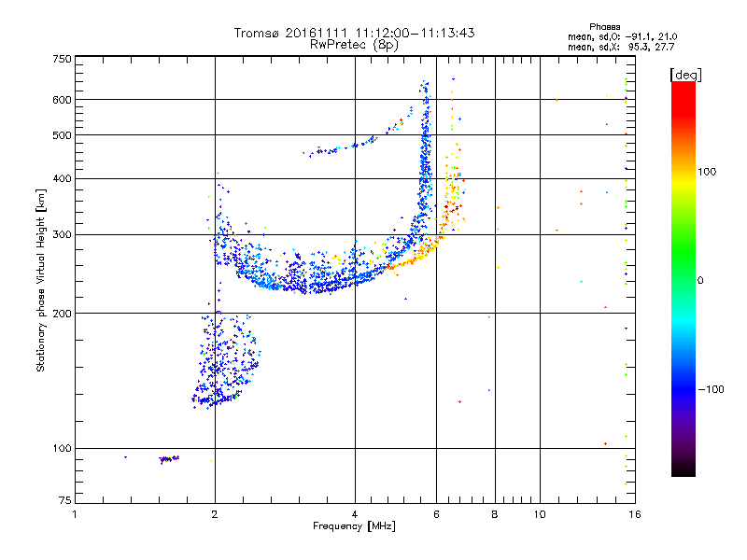
Task: Click the y-axis tick label '750'
Action: pos(63,59)
